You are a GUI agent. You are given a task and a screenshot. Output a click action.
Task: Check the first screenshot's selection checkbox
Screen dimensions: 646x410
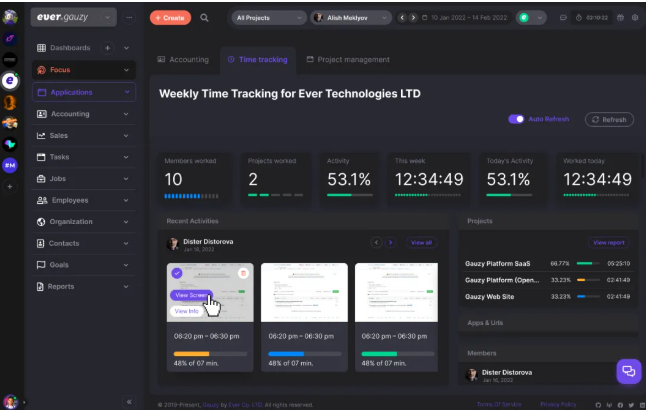(x=176, y=273)
